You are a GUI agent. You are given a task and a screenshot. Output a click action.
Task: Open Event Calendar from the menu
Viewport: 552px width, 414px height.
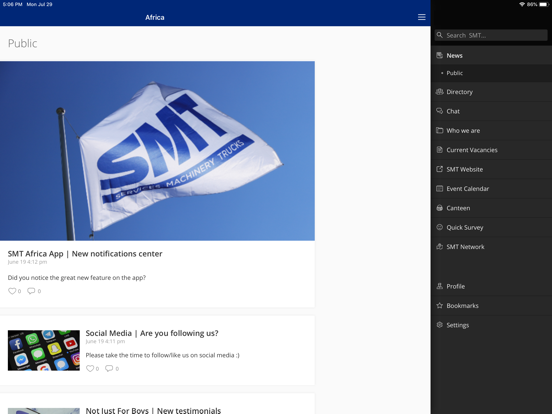491,188
